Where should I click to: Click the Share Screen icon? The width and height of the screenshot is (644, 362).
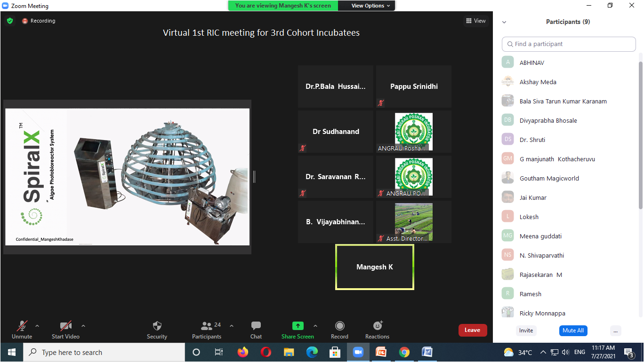coord(298,326)
